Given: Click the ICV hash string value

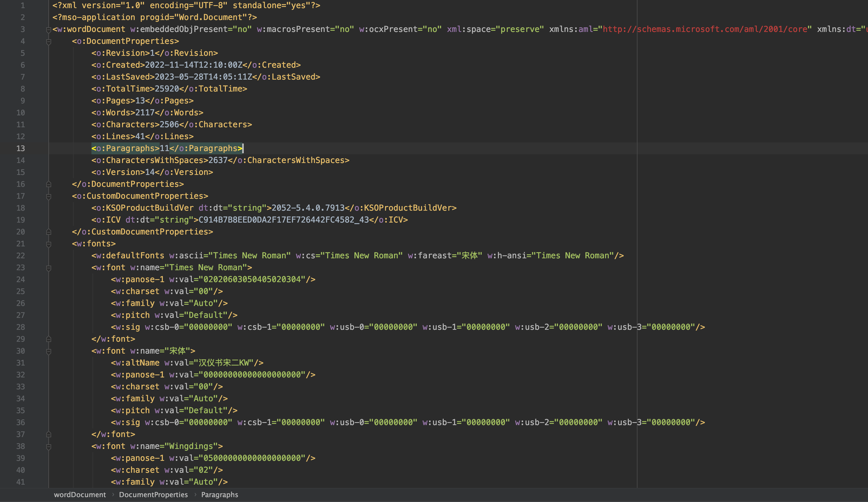Looking at the screenshot, I should tap(284, 220).
